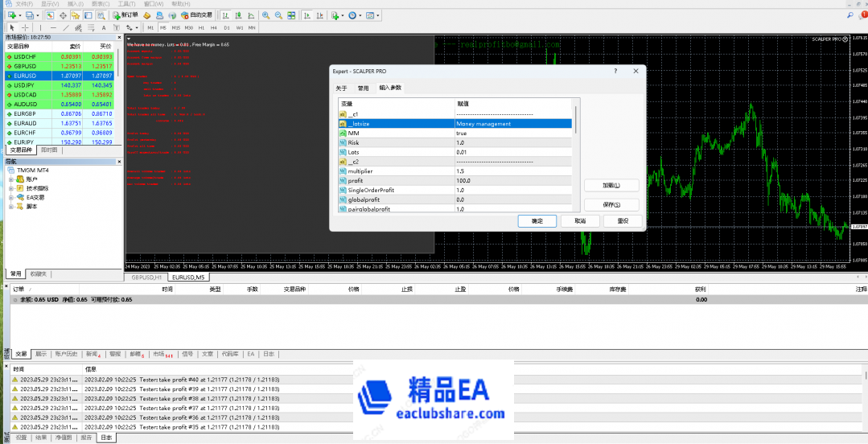This screenshot has height=444, width=868.
Task: Select the crosshair cursor tool
Action: [23, 27]
